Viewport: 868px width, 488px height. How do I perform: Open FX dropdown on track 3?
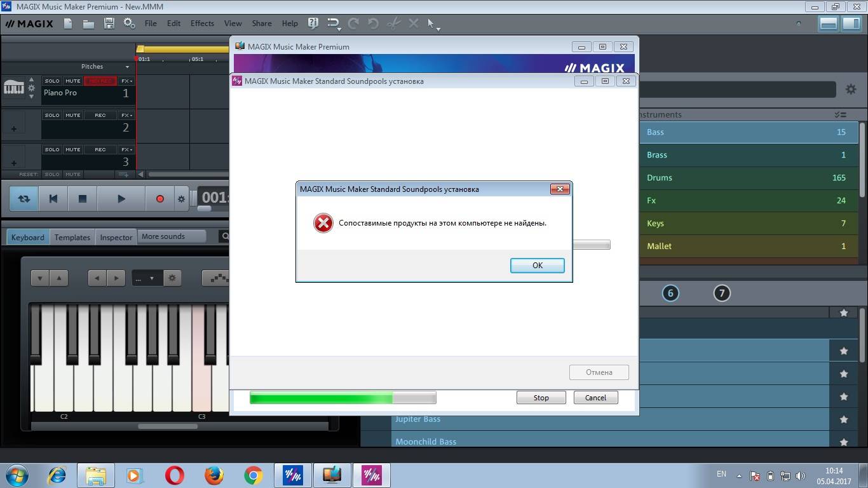(126, 150)
